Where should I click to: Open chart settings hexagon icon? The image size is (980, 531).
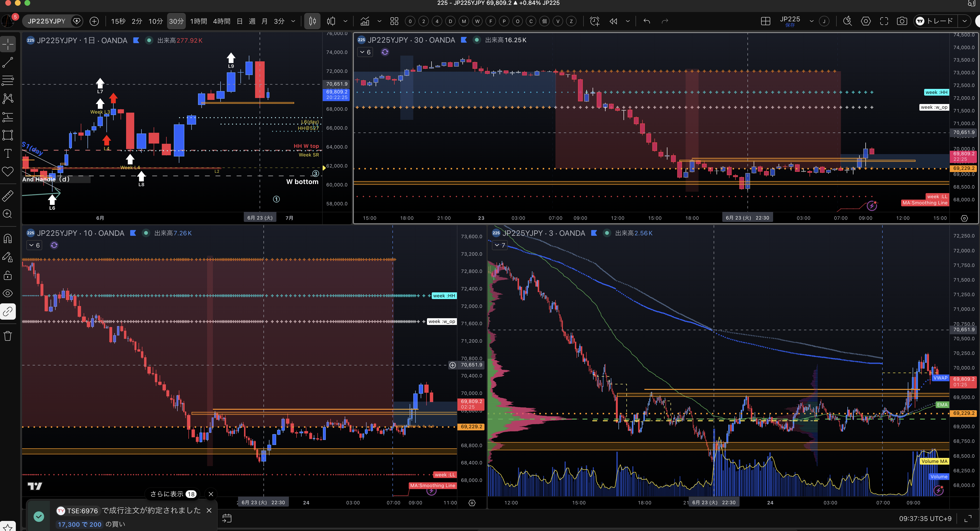pos(866,21)
